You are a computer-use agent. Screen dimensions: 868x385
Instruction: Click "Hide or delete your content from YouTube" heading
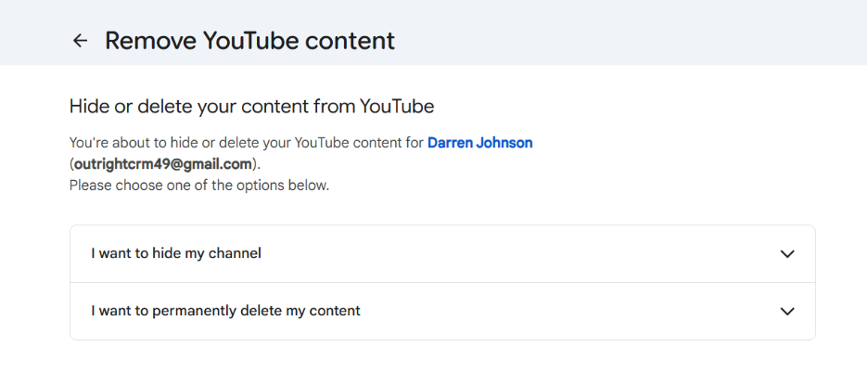coord(252,107)
